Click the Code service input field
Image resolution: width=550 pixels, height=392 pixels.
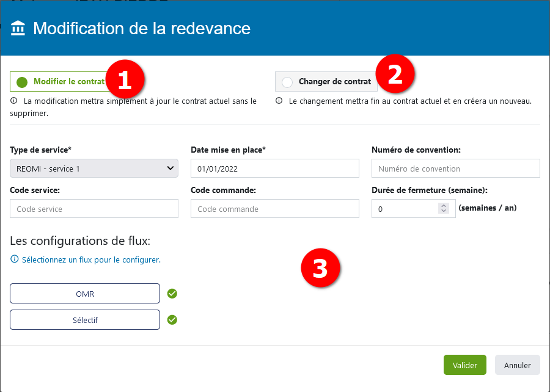click(94, 208)
